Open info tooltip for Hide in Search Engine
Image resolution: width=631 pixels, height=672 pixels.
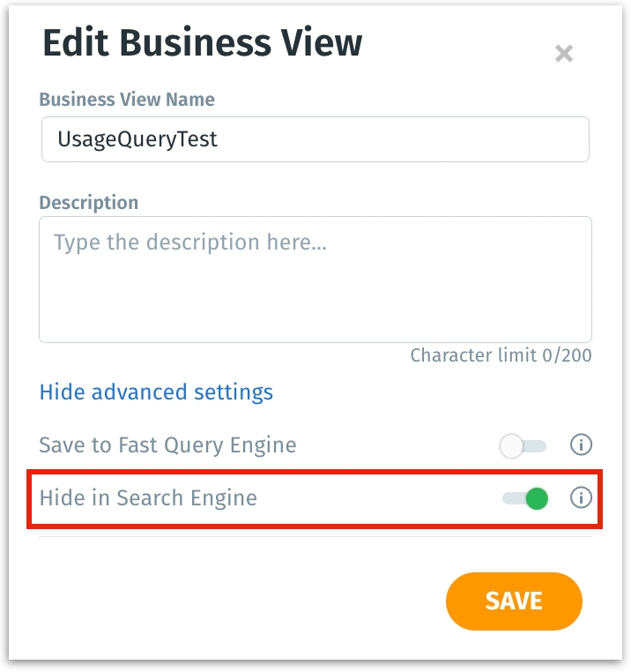point(581,498)
